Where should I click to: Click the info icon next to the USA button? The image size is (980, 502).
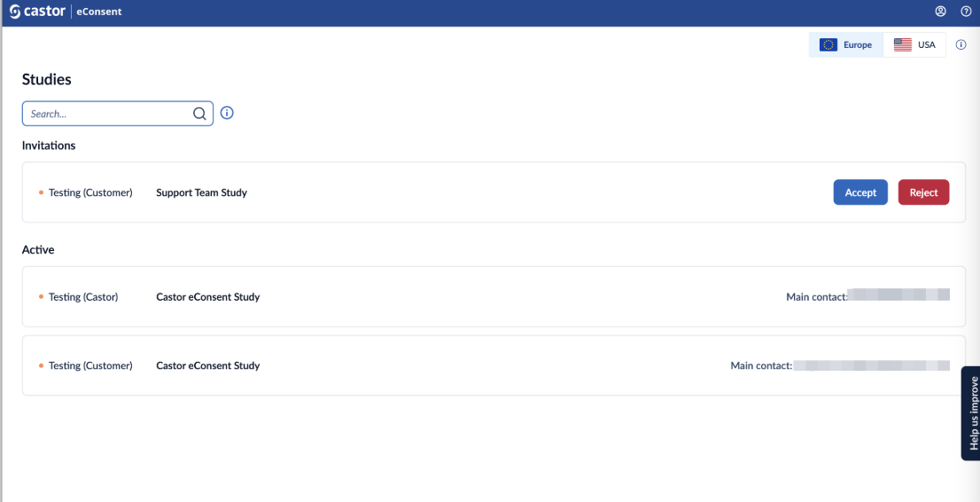[x=961, y=45]
